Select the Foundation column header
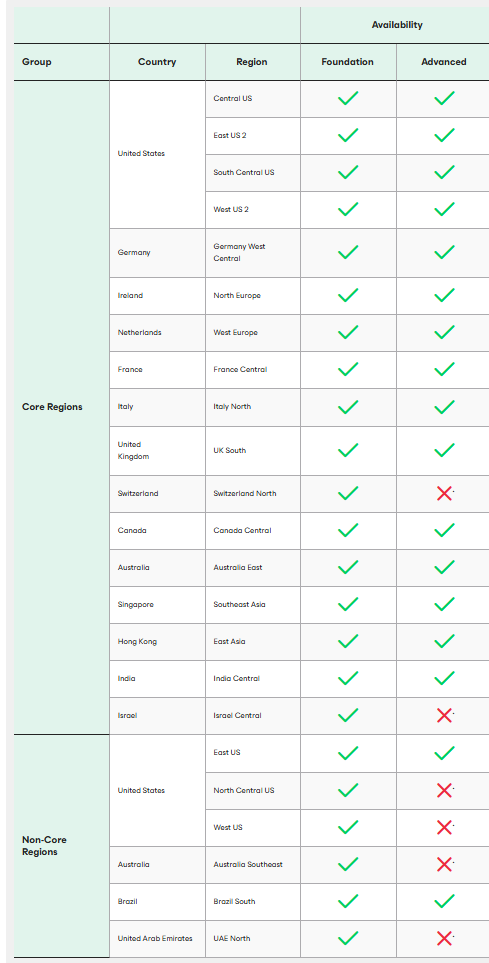 (x=348, y=62)
